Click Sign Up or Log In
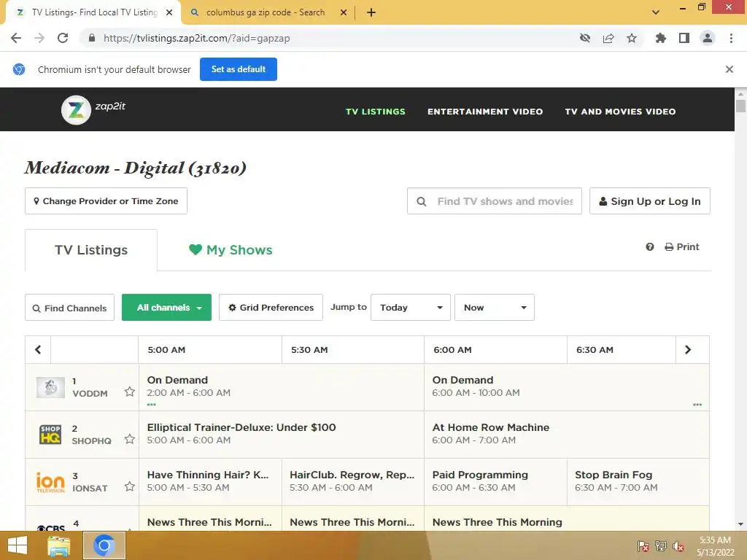 point(650,201)
